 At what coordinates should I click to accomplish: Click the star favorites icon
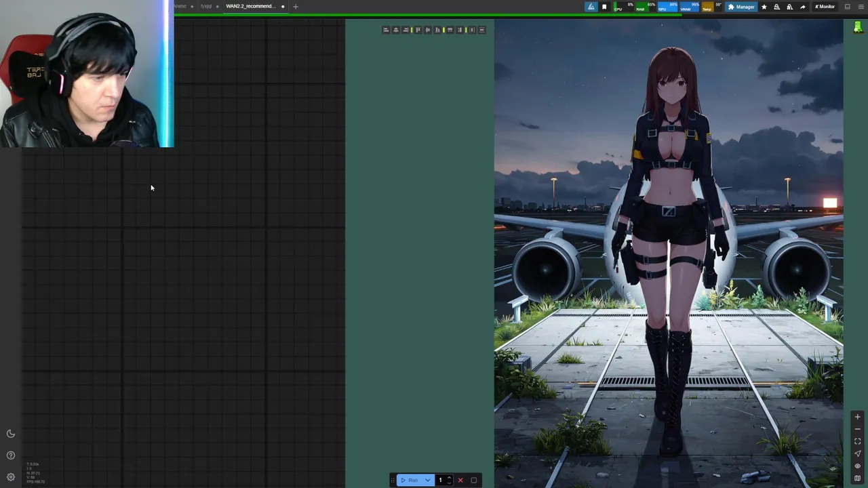(764, 7)
